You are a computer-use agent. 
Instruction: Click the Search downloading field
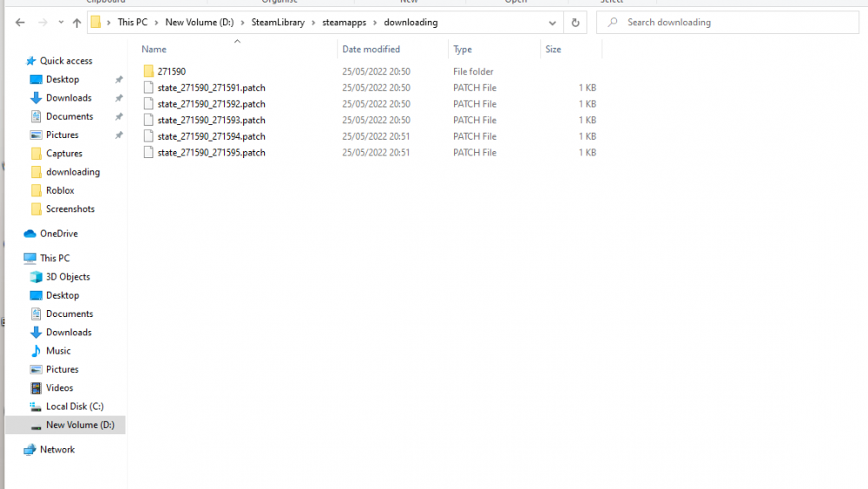click(727, 23)
